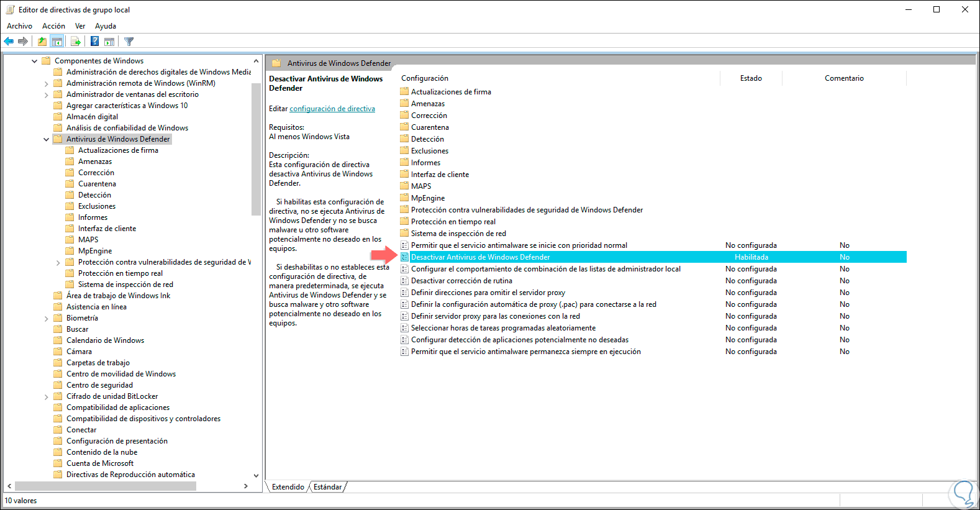The width and height of the screenshot is (980, 510).
Task: Click the forward arrow in the toolbar
Action: [23, 42]
